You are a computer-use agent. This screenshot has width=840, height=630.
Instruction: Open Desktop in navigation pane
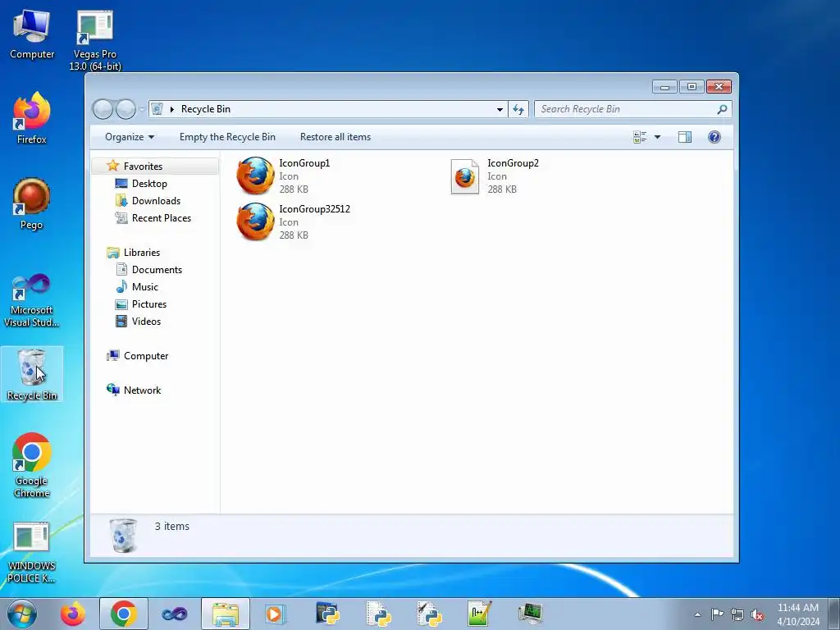(x=149, y=184)
